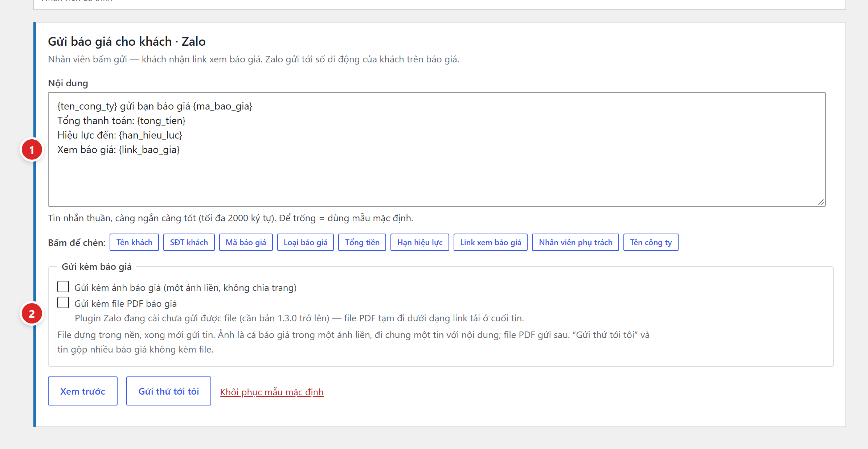Grab the textarea resize handle corner
The height and width of the screenshot is (449, 868).
tap(821, 202)
